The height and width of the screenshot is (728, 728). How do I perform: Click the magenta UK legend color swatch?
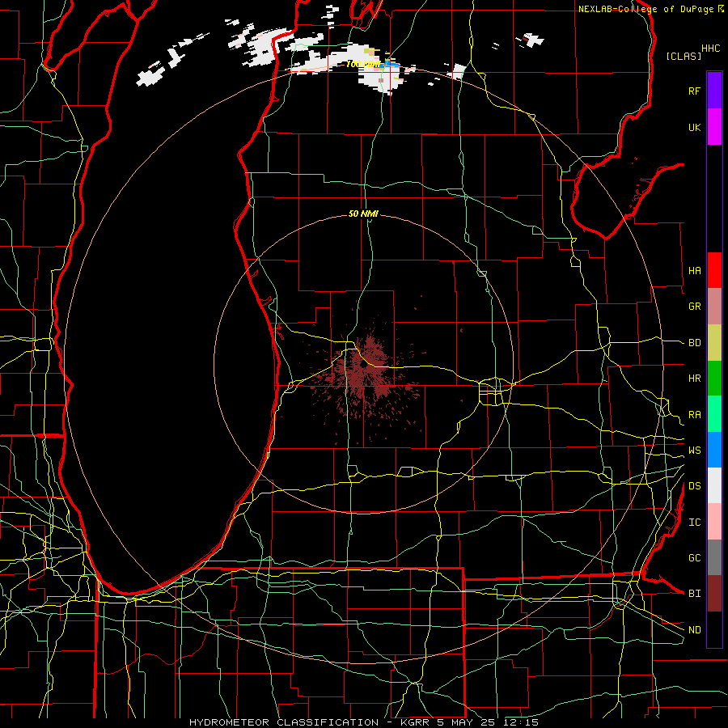tap(714, 127)
